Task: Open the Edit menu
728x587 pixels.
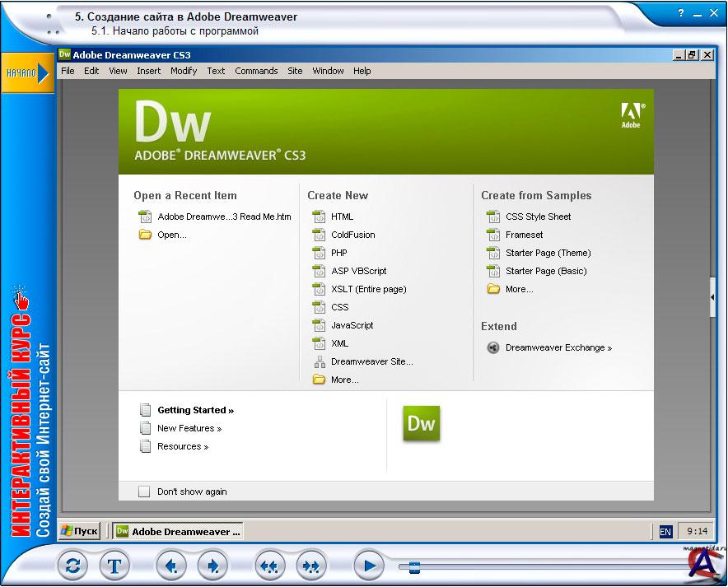Action: coord(91,71)
